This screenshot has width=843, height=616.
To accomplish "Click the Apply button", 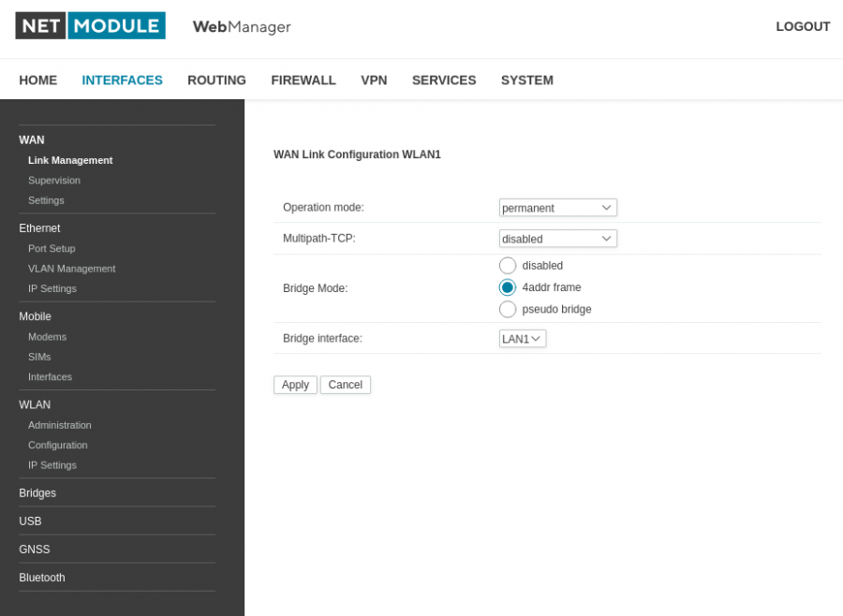I will click(x=295, y=385).
